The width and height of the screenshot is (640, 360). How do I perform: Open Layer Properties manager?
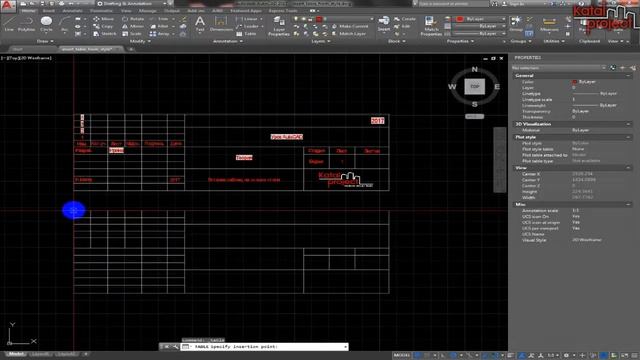pyautogui.click(x=279, y=25)
